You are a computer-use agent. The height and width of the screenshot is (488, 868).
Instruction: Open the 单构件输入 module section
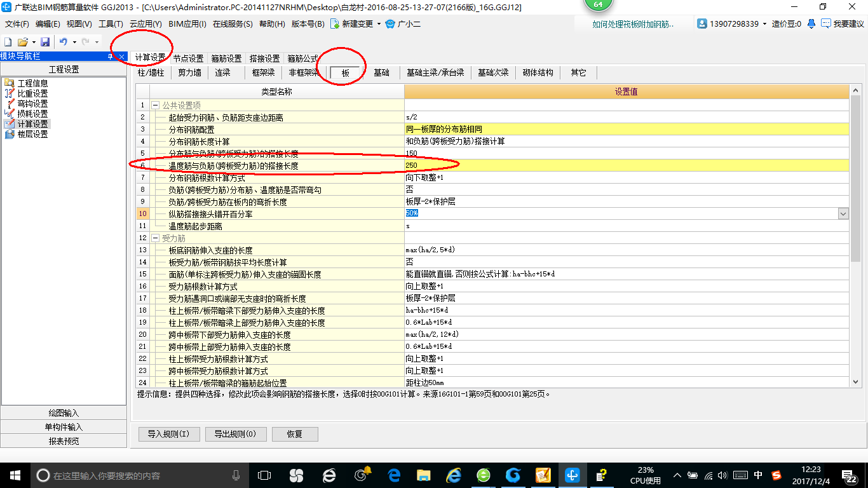coord(64,427)
